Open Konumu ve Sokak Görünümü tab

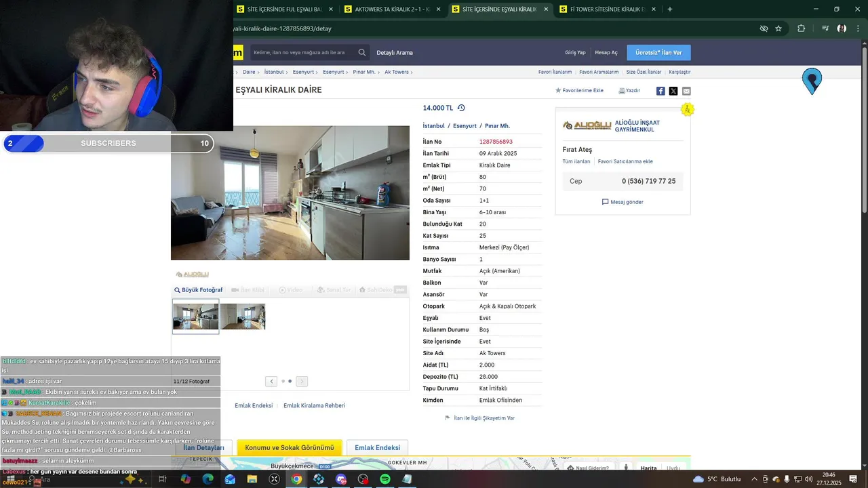tap(290, 447)
